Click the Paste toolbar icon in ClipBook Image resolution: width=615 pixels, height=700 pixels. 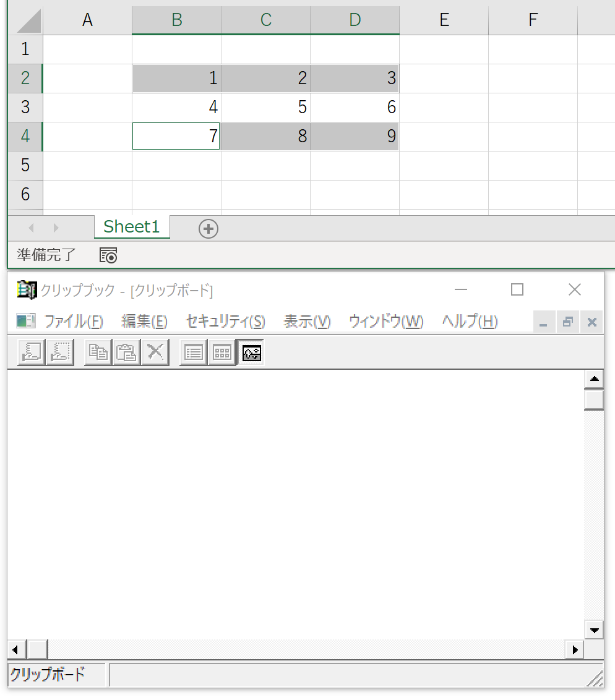pyautogui.click(x=127, y=352)
